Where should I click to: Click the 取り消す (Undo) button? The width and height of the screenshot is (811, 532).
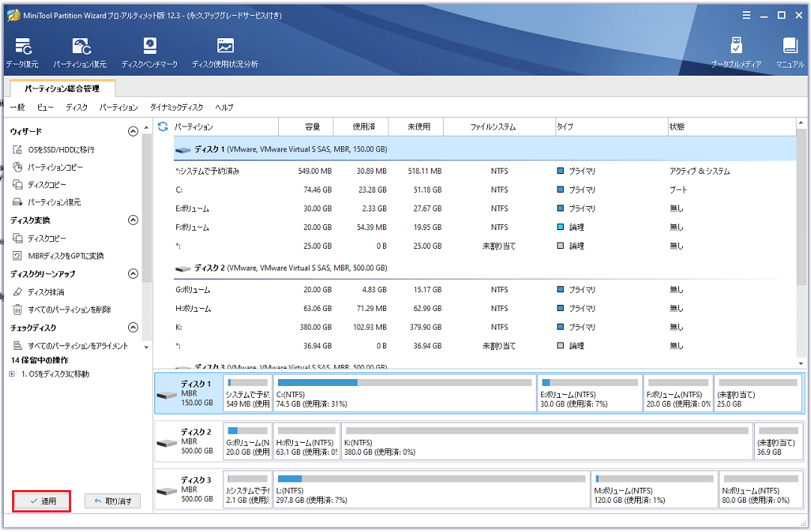coord(112,501)
